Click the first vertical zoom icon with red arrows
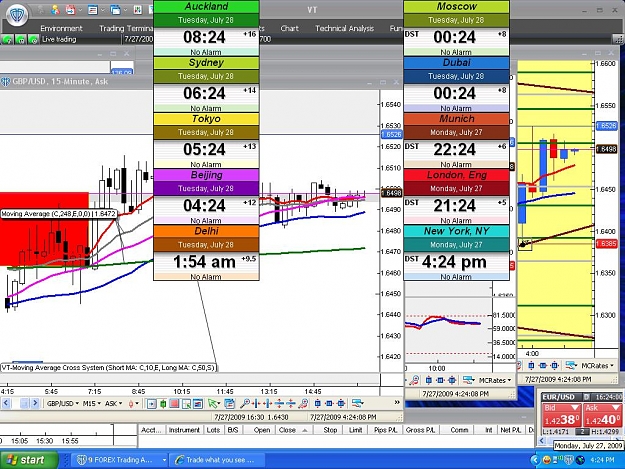The width and height of the screenshot is (625, 469). pos(279,404)
